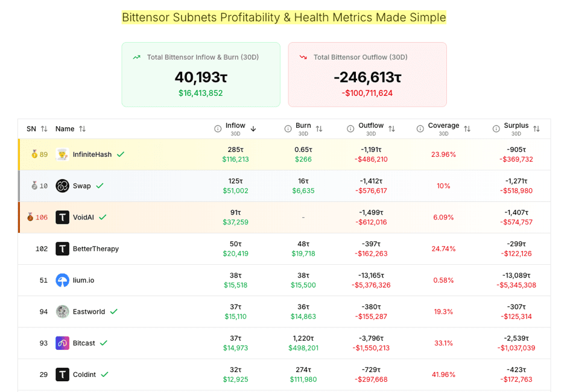Sort table by Name column arrows
This screenshot has height=392, width=567.
82,129
